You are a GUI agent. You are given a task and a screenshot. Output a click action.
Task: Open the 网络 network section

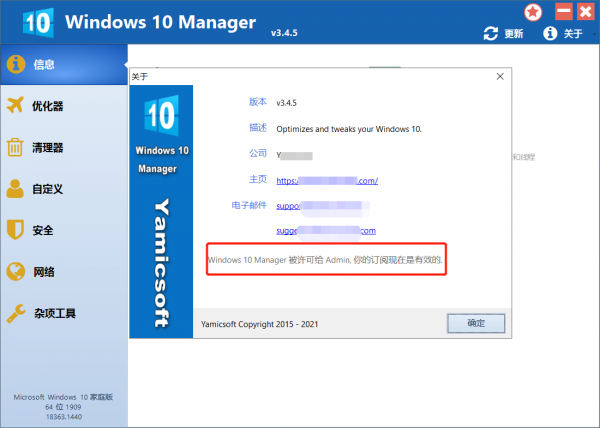coord(64,272)
